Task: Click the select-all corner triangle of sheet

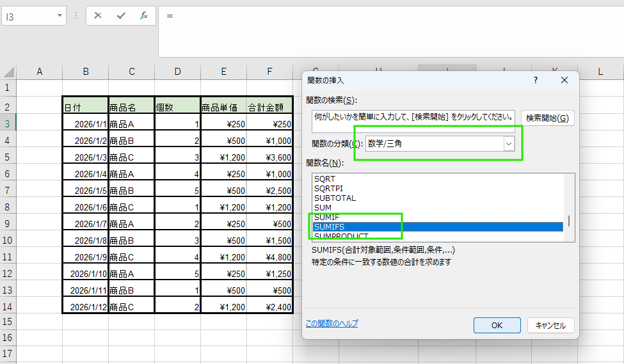Action: pos(8,72)
